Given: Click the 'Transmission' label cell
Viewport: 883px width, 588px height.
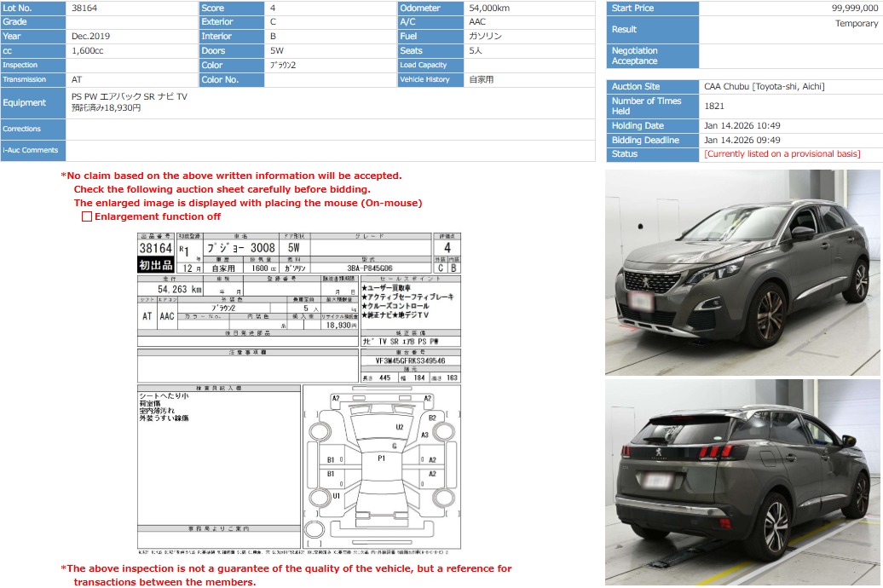Looking at the screenshot, I should [x=32, y=79].
